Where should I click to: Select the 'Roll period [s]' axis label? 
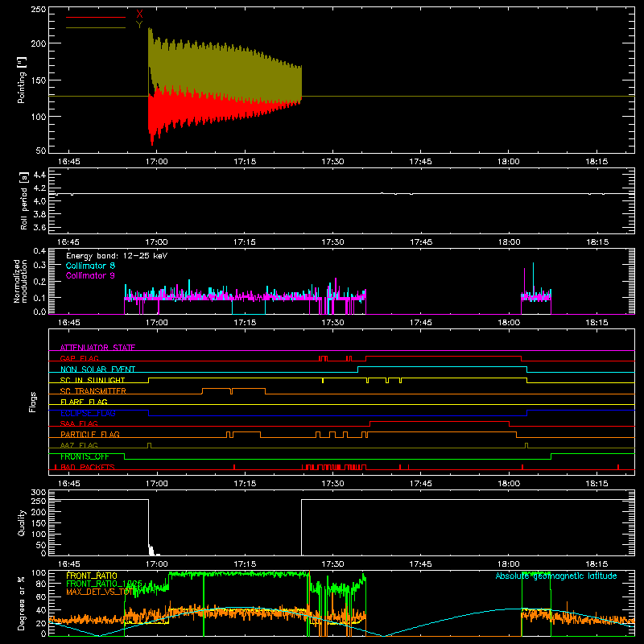click(24, 200)
